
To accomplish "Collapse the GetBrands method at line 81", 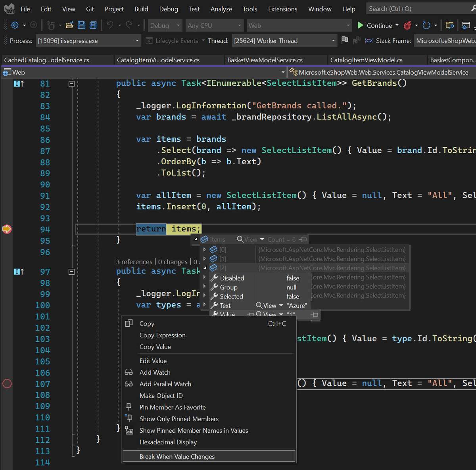I will click(71, 83).
